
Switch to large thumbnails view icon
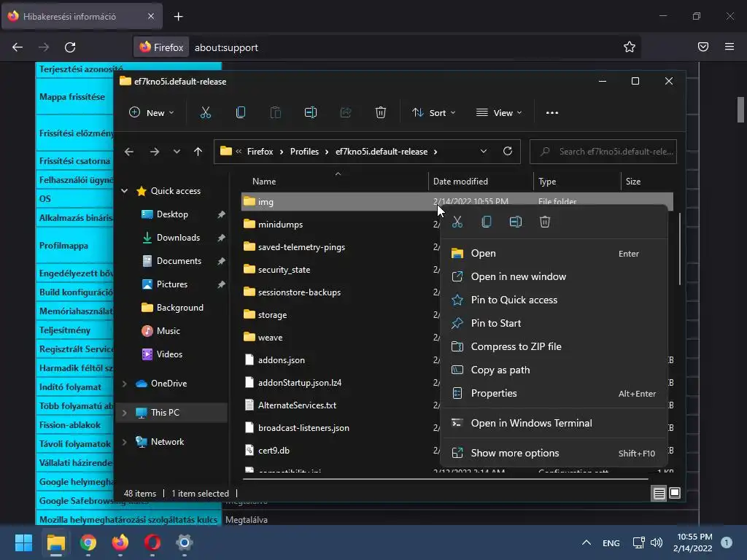(675, 494)
